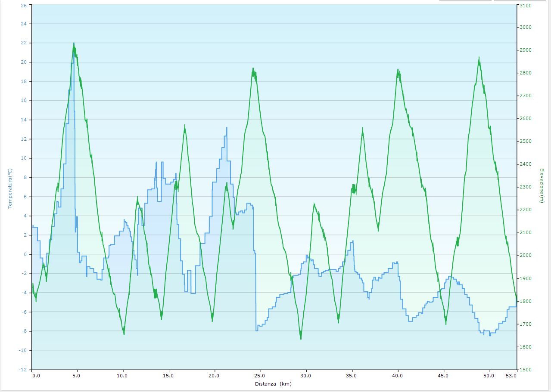Select the 2300 elevation tick label
The image size is (551, 392).
526,187
